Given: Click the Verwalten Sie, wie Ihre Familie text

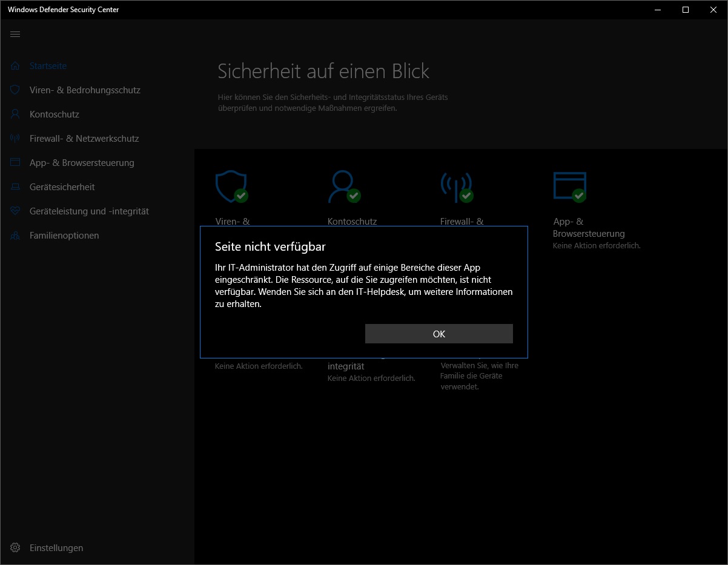Looking at the screenshot, I should 479,376.
